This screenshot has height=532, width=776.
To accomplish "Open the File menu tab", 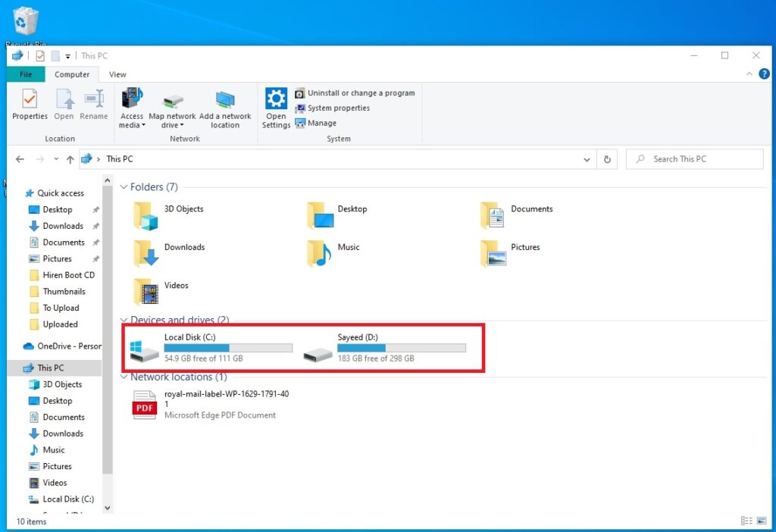I will click(26, 74).
